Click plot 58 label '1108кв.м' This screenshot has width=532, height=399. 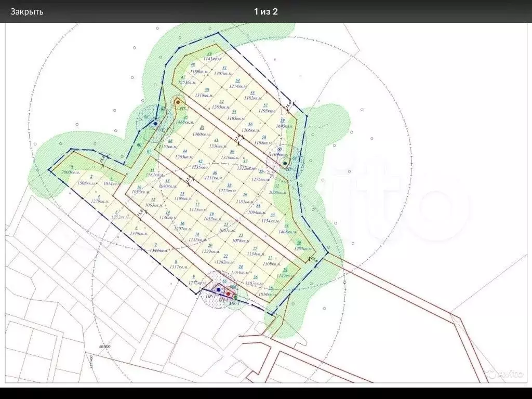263,143
